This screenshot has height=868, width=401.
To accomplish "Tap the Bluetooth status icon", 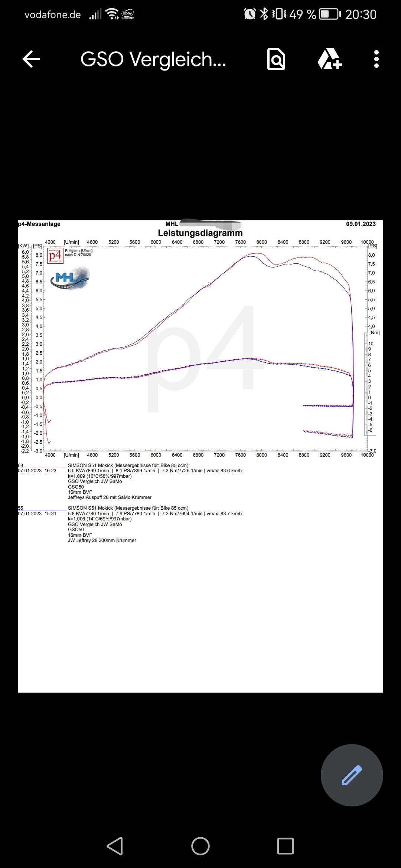I will 264,14.
